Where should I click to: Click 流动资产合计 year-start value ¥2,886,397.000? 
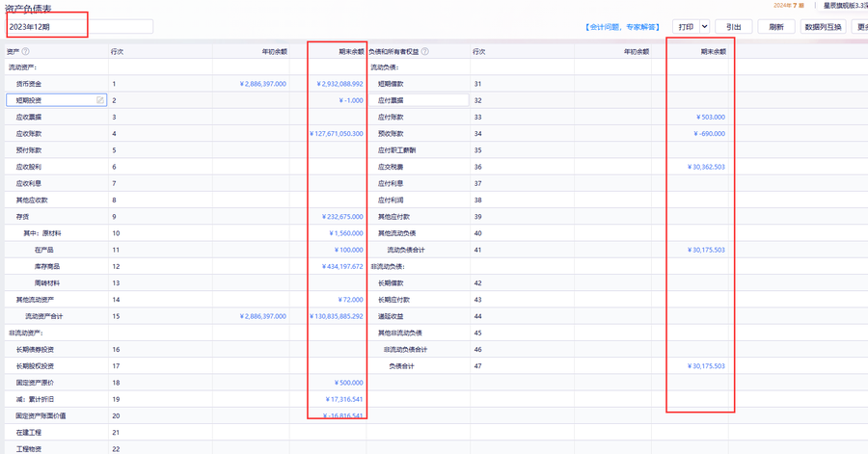(x=263, y=316)
